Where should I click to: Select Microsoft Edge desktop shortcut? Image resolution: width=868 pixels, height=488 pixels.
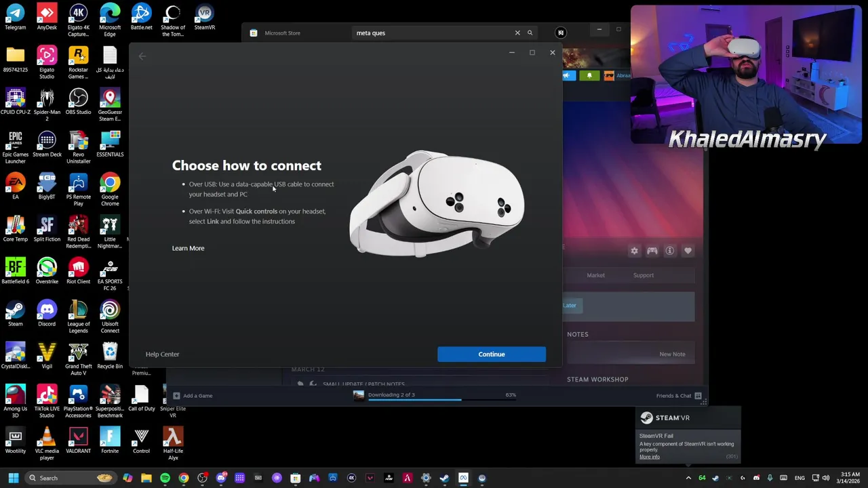pos(110,21)
